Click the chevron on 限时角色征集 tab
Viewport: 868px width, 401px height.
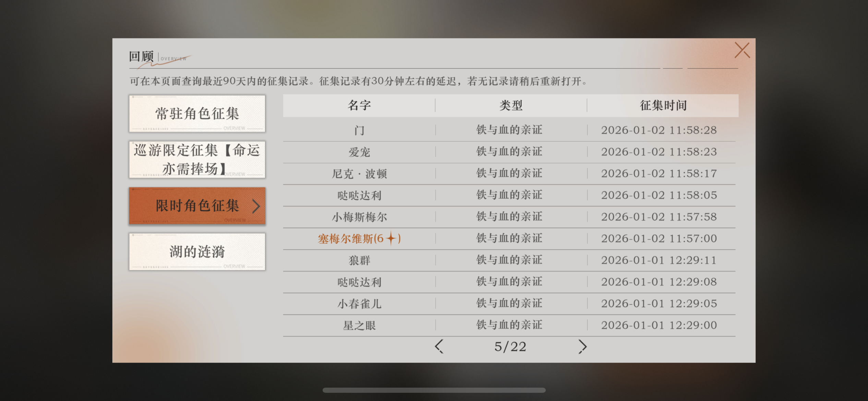tap(256, 206)
